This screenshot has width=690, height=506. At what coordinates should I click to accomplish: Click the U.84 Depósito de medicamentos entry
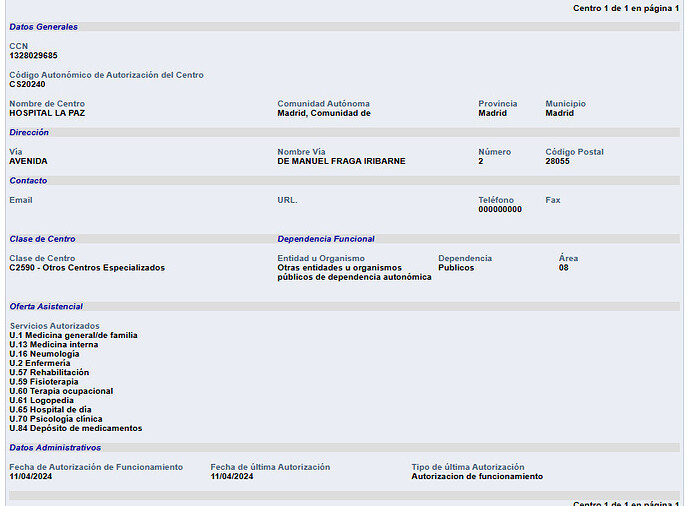click(76, 429)
